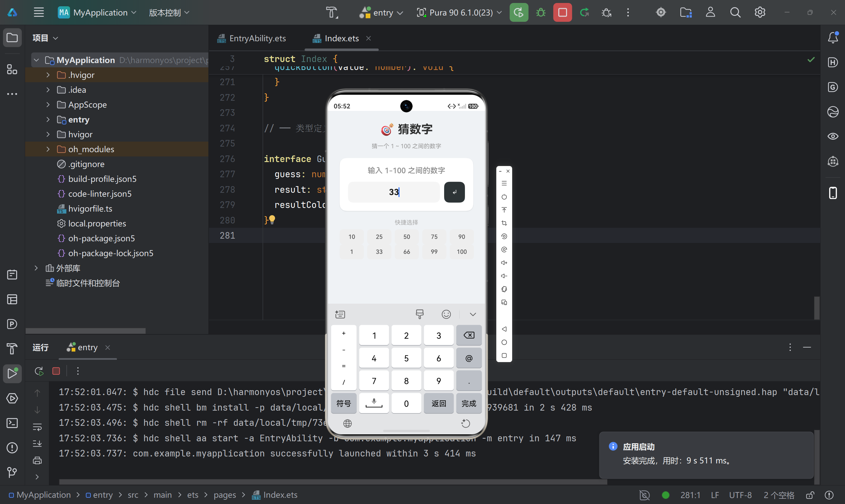Tap the keyboard backspace key

pos(469,336)
